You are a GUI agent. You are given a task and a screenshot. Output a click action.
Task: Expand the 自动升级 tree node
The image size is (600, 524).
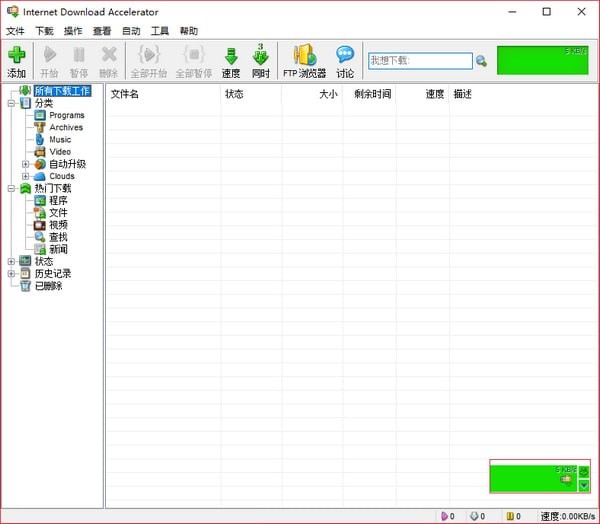tap(26, 164)
